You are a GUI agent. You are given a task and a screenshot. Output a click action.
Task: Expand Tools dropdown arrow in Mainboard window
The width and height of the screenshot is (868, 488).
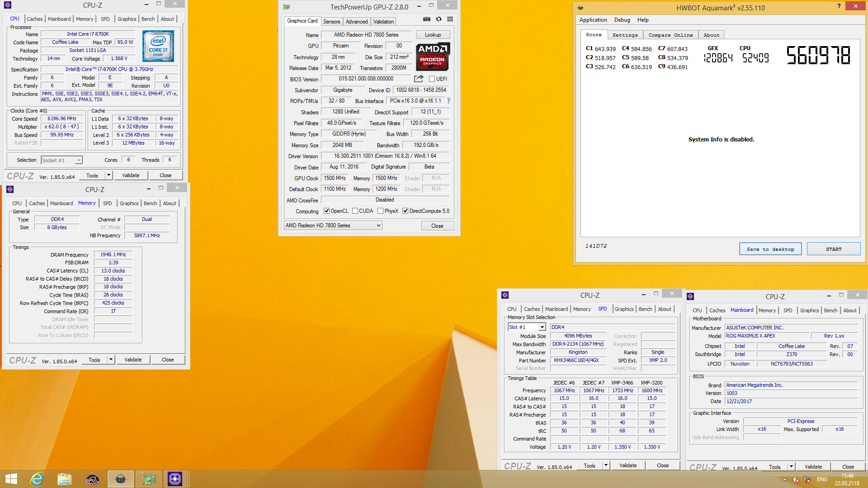(x=791, y=467)
